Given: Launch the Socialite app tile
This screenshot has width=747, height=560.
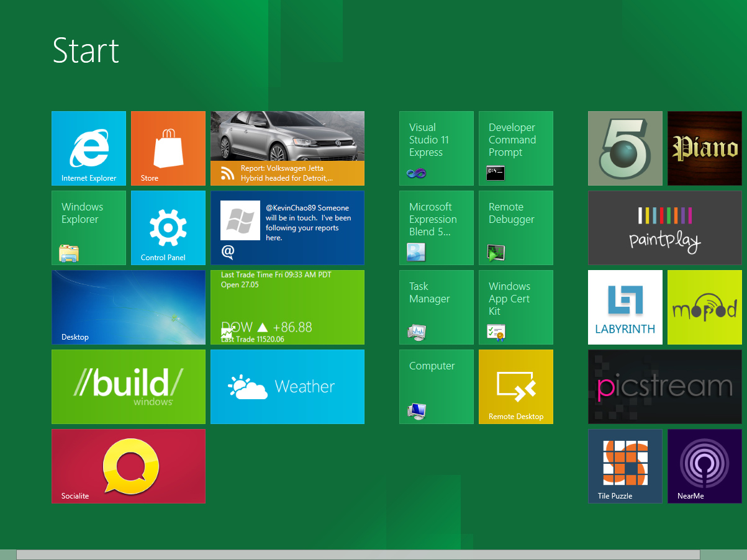Looking at the screenshot, I should (129, 466).
